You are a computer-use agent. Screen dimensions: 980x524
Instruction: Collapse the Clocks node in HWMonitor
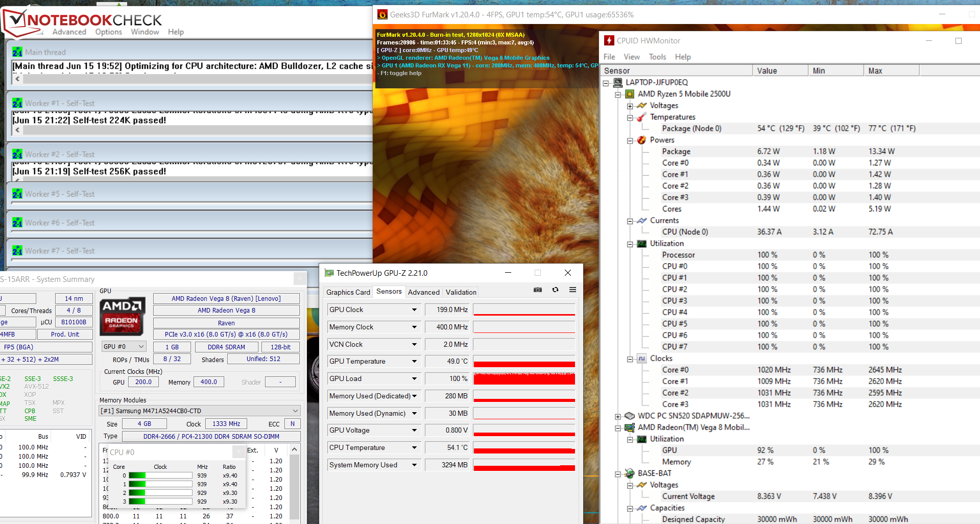[x=630, y=359]
